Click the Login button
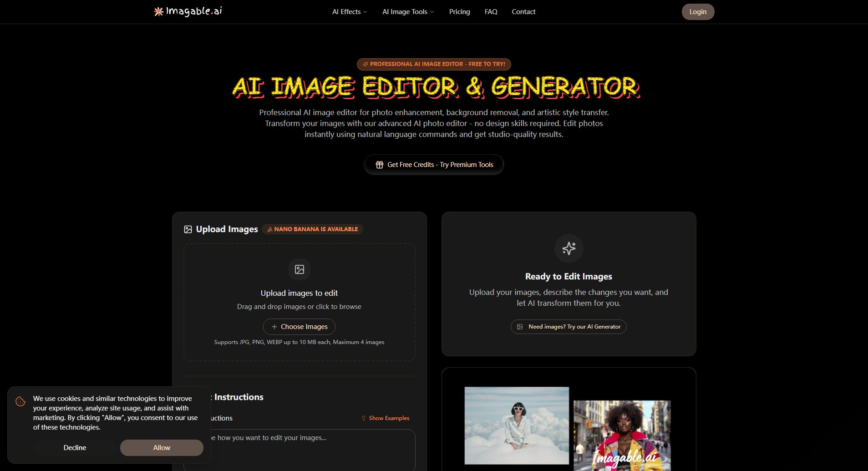Screen dimensions: 868x471 tap(698, 12)
